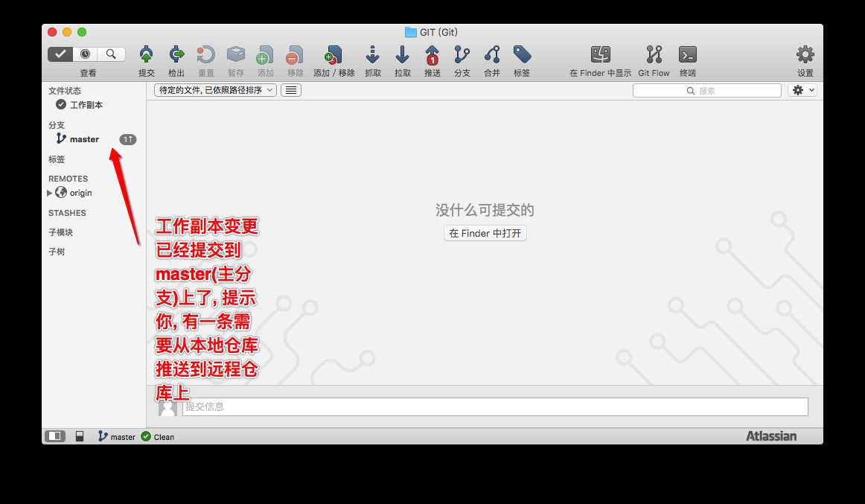Click the list view mode button
865x504 pixels.
291,90
